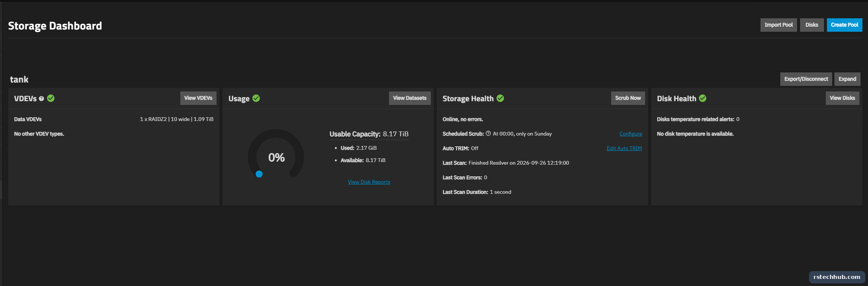The width and height of the screenshot is (868, 286).
Task: Follow the View Disk Reports link
Action: (369, 182)
